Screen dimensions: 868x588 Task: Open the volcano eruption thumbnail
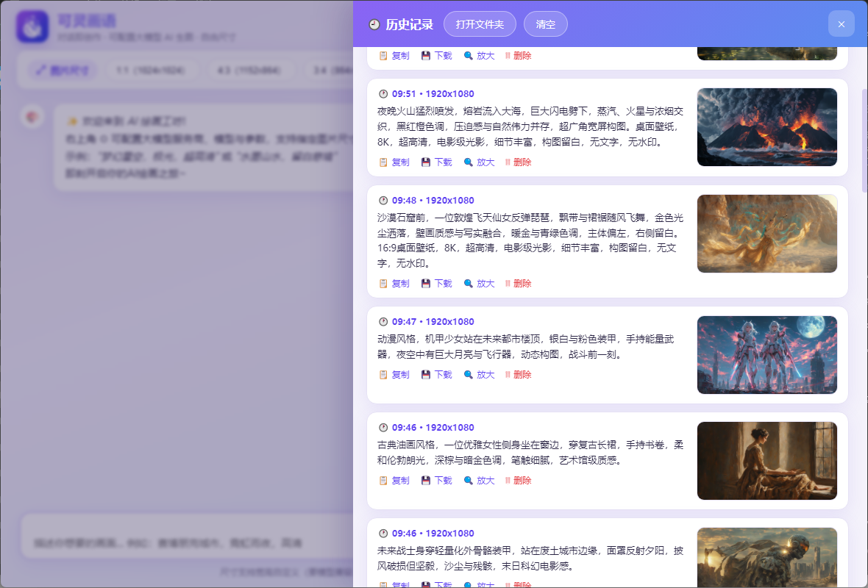tap(767, 127)
